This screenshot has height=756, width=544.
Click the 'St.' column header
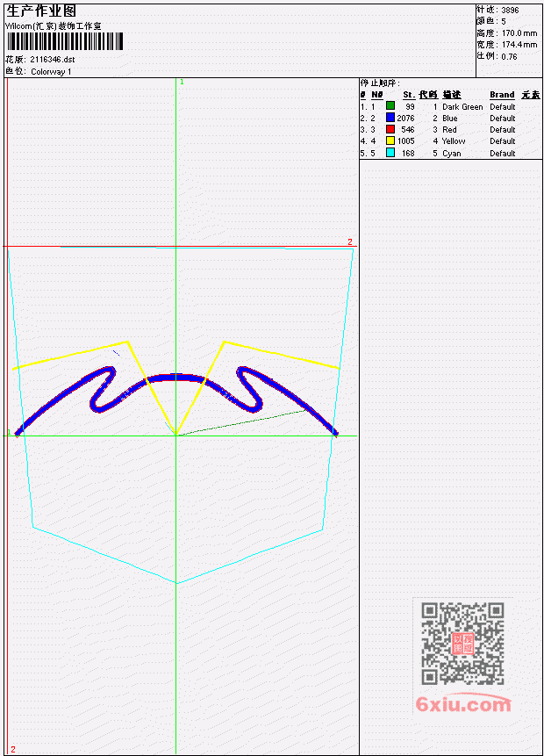409,95
